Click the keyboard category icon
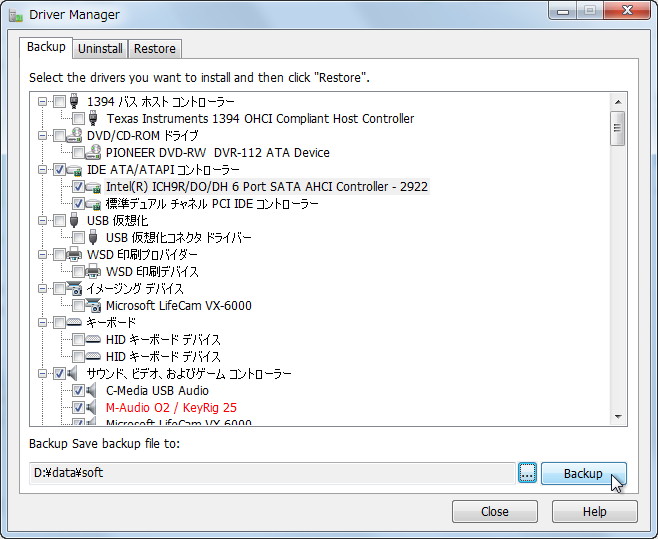Screen dimensions: 658x539 click(x=75, y=323)
